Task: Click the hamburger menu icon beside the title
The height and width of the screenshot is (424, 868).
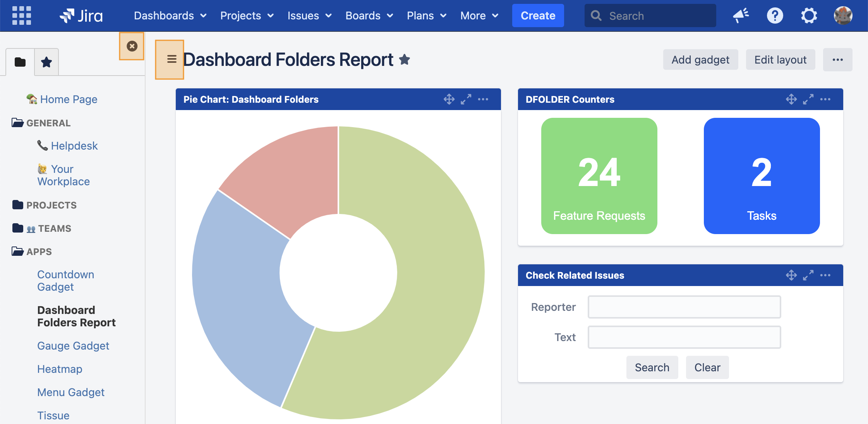Action: click(172, 59)
